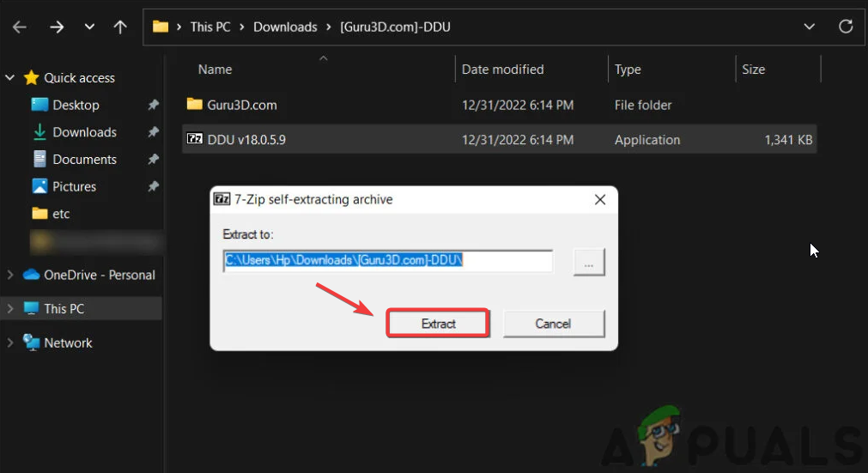Click the Application type cell
Screen dimensions: 868x473
647,140
